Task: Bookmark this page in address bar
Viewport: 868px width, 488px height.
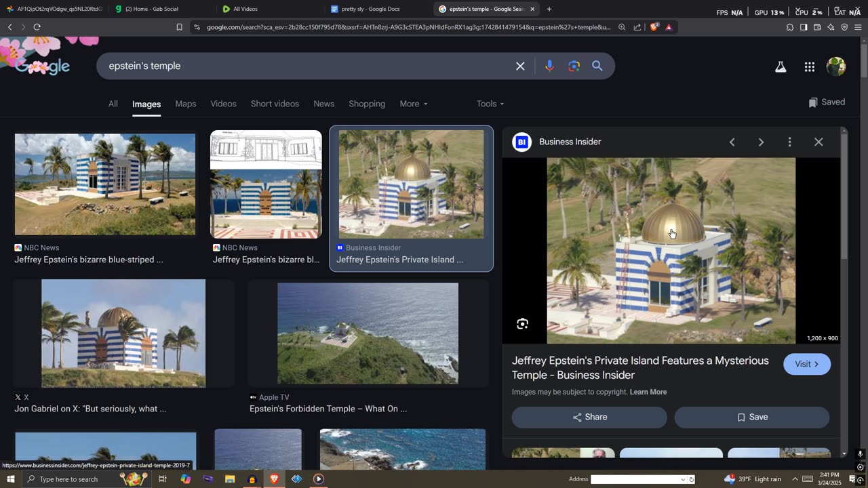Action: (x=179, y=27)
